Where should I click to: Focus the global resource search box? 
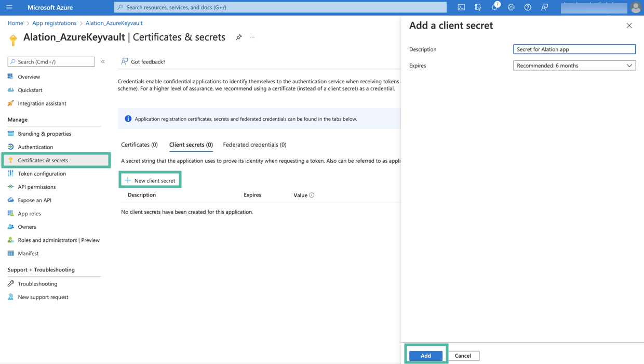pos(280,7)
